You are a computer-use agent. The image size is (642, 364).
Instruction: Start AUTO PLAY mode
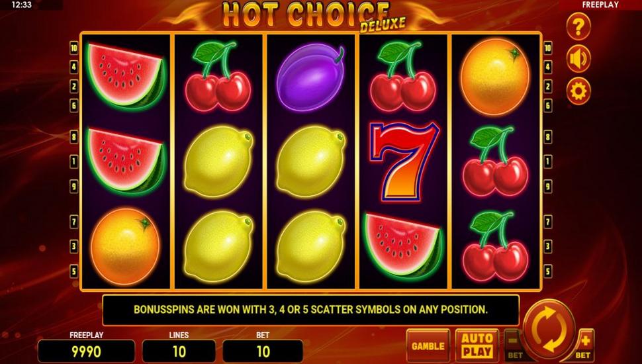(477, 345)
